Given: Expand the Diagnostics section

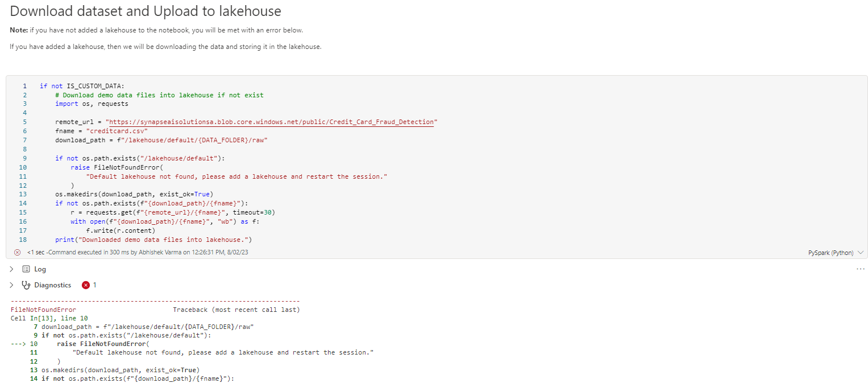Looking at the screenshot, I should click(x=10, y=285).
